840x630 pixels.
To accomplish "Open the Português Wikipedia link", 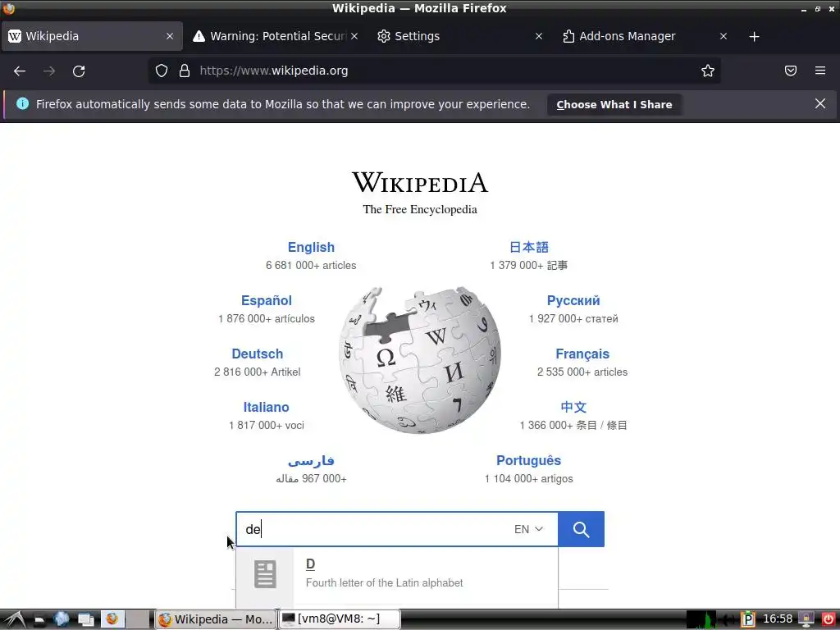I will 529,460.
